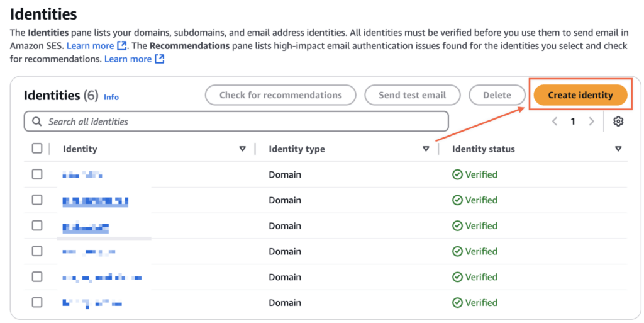
Task: Tick the last identity row checkbox
Action: (37, 302)
